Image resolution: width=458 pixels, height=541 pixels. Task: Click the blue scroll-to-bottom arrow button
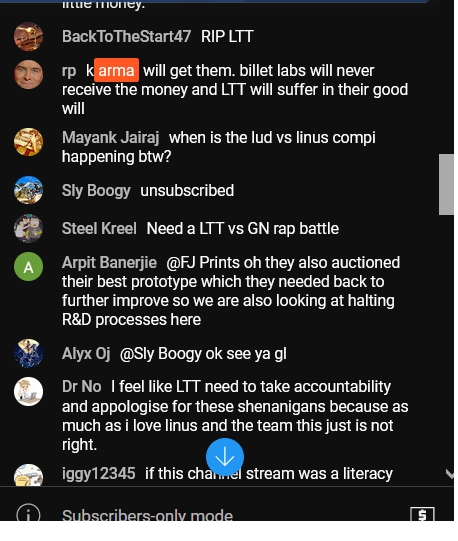click(x=225, y=457)
